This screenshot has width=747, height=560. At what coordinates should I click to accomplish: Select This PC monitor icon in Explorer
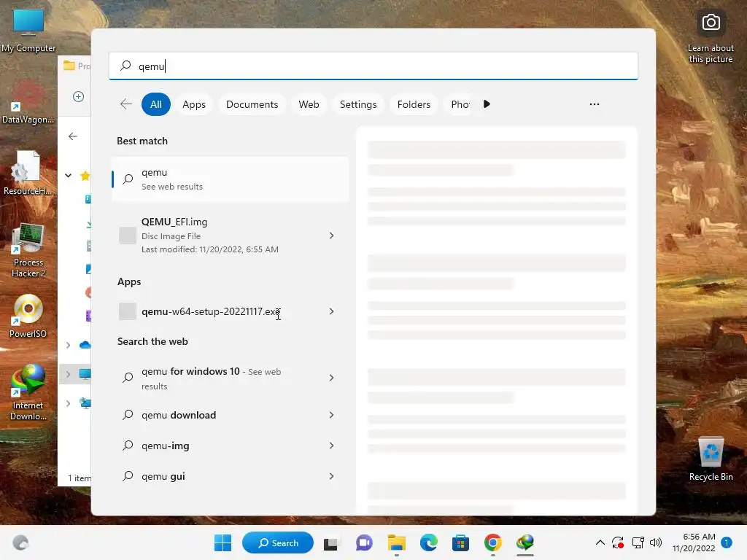pyautogui.click(x=85, y=374)
